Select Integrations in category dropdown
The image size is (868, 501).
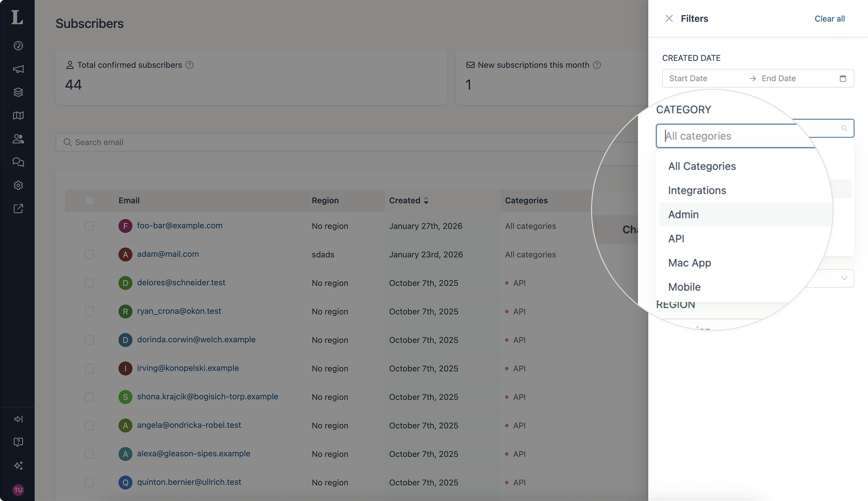[697, 190]
